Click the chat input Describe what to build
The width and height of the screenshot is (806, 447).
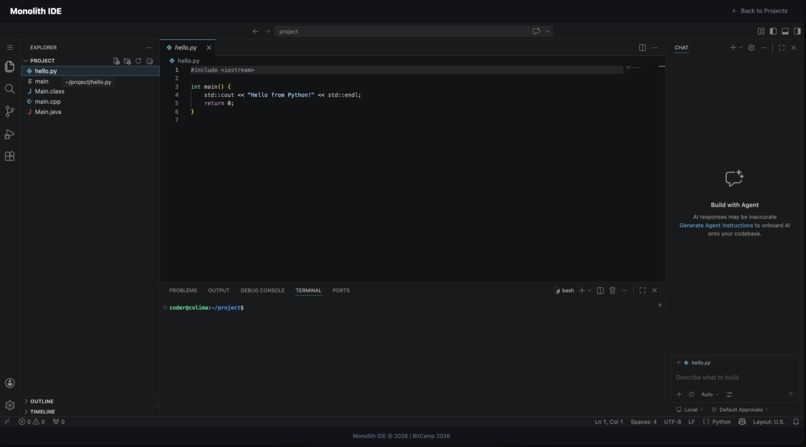tap(735, 377)
